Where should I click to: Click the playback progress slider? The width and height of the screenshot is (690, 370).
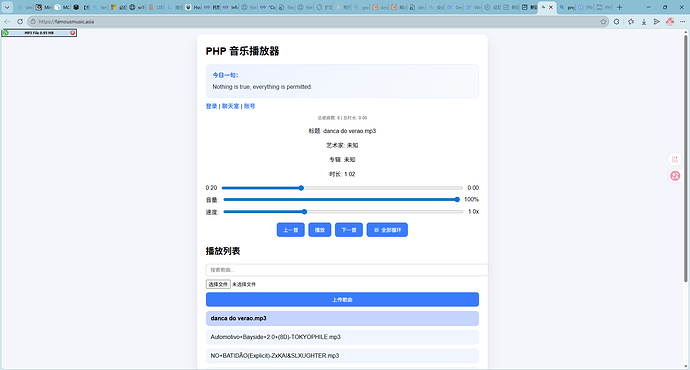(342, 188)
